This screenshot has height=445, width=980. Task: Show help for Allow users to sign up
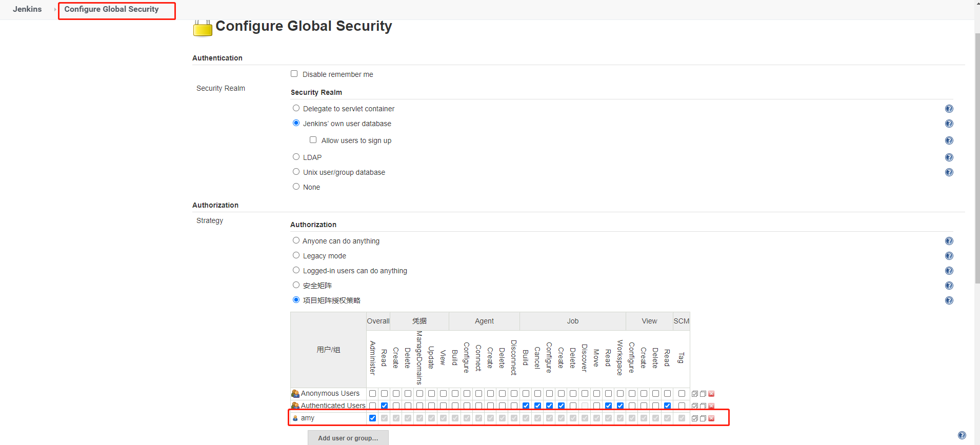pos(949,140)
